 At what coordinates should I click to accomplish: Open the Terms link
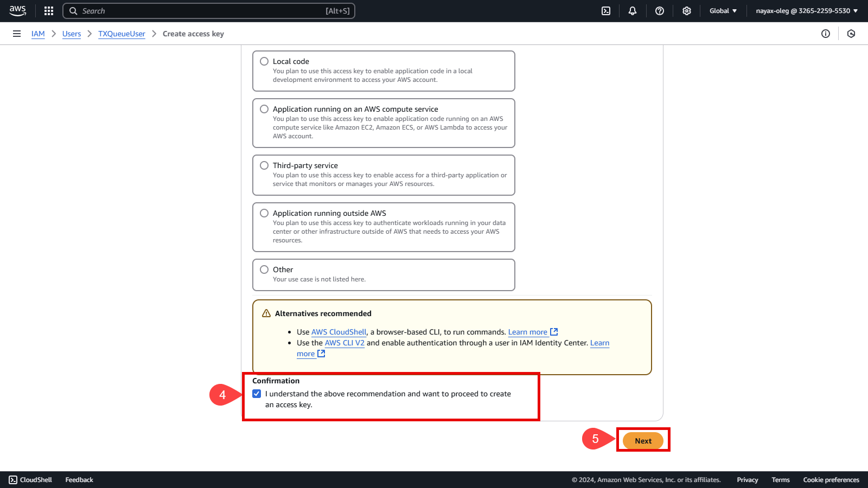tap(781, 480)
